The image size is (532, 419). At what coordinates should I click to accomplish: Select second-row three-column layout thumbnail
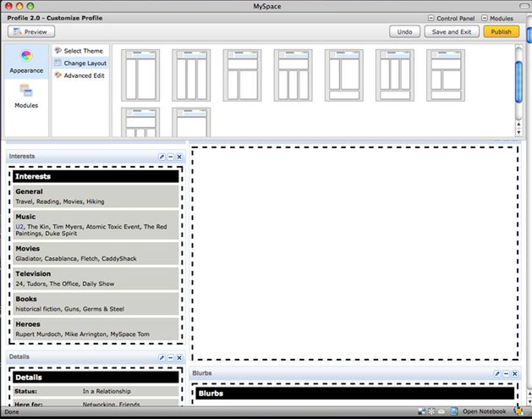(x=140, y=123)
